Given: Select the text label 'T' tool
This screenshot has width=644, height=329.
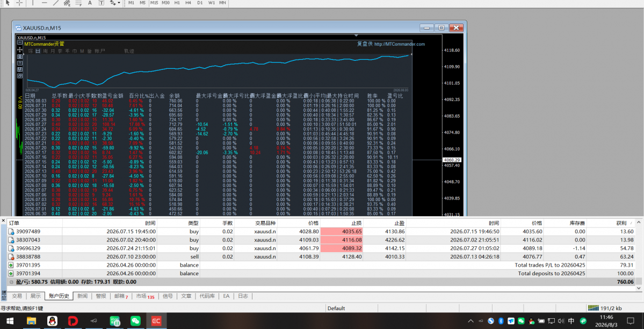Looking at the screenshot, I should tap(102, 3).
